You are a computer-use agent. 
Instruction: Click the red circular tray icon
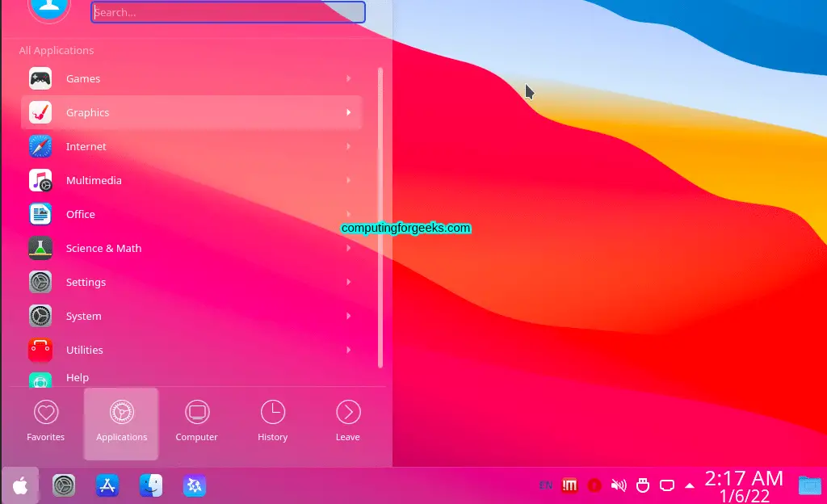[594, 485]
